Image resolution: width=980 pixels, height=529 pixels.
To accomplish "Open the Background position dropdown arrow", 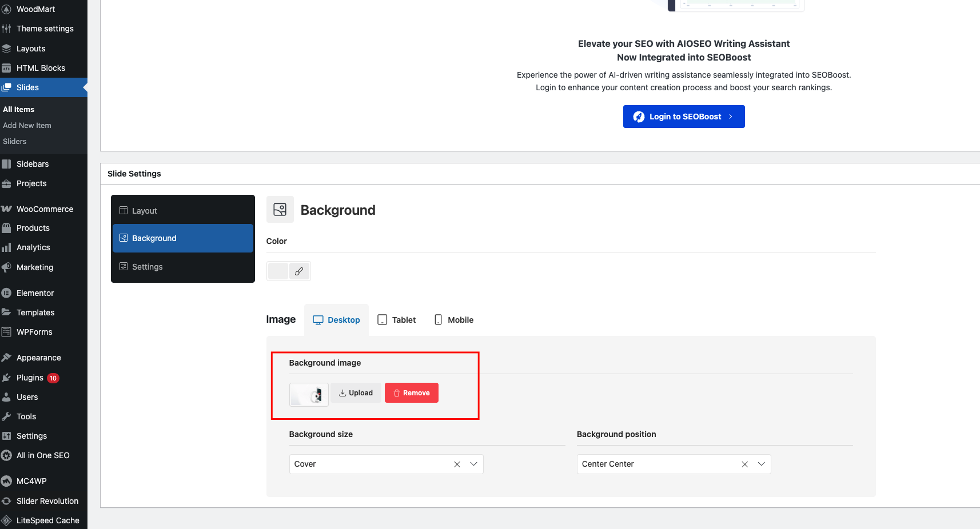I will click(x=761, y=464).
